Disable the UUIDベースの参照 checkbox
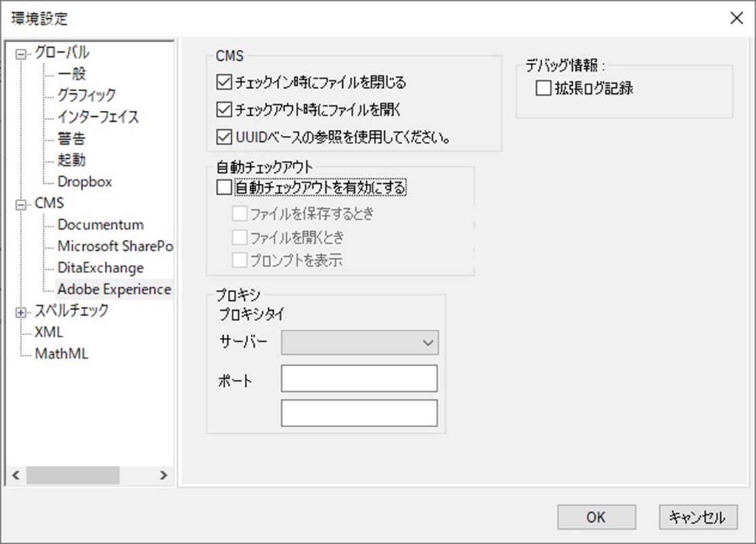This screenshot has width=756, height=544. pyautogui.click(x=224, y=137)
